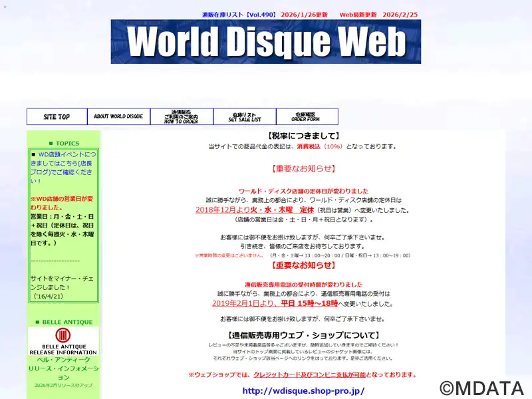Open SET SALE LIST navigation button

(245, 117)
